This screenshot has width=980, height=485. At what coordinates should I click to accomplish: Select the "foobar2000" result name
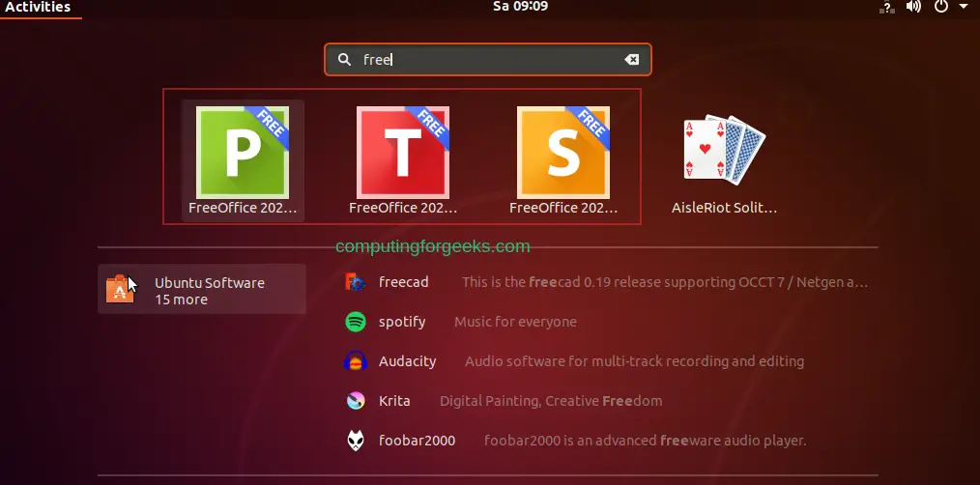tap(417, 441)
